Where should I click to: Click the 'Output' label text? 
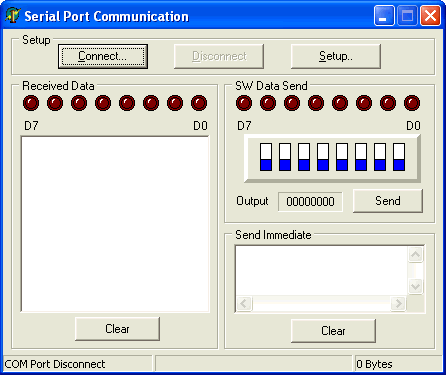(252, 201)
